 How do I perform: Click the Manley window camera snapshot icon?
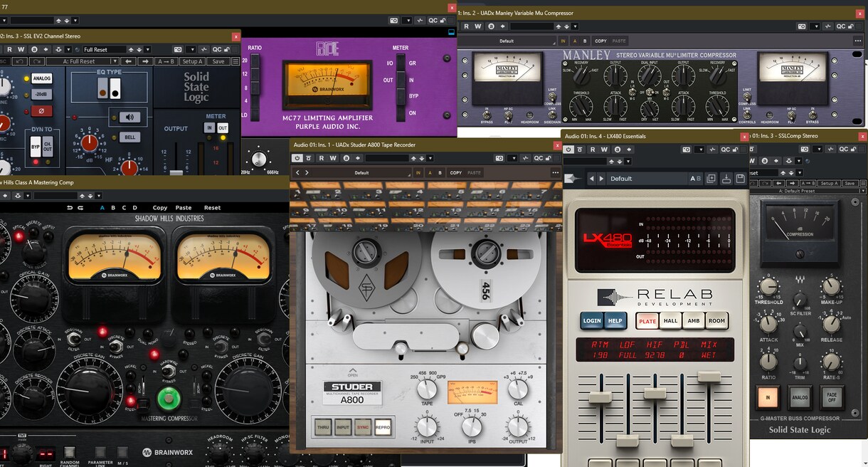[x=803, y=26]
